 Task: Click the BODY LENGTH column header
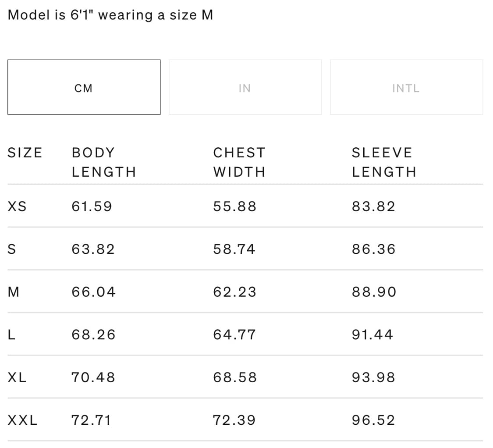pyautogui.click(x=104, y=162)
